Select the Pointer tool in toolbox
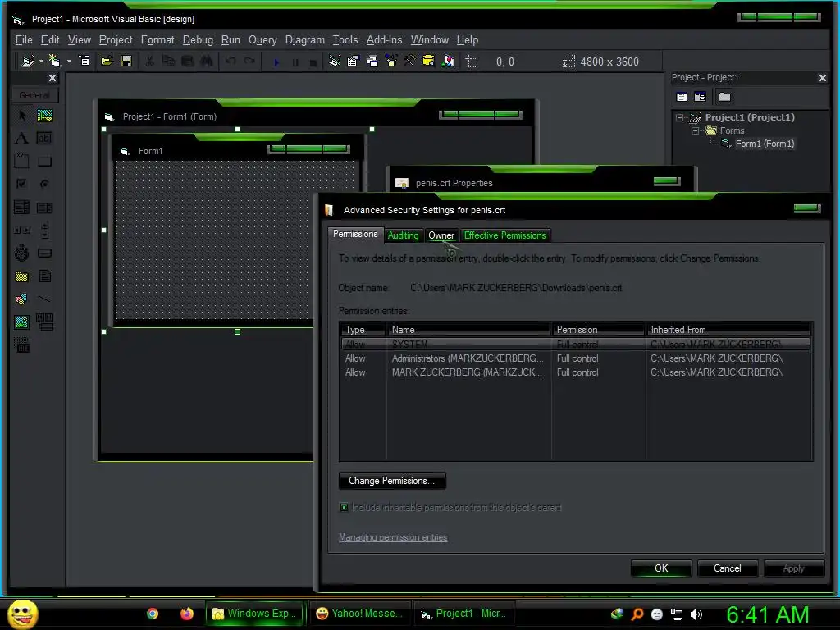840x630 pixels. point(22,116)
